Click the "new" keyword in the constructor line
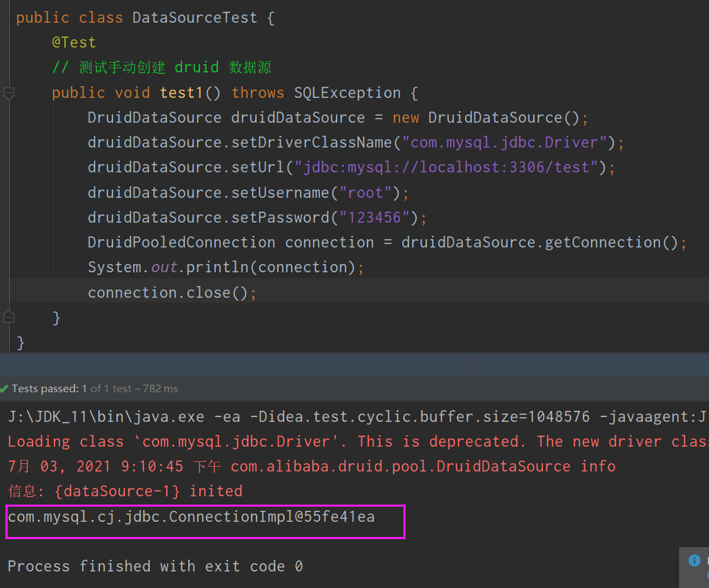 click(x=406, y=117)
